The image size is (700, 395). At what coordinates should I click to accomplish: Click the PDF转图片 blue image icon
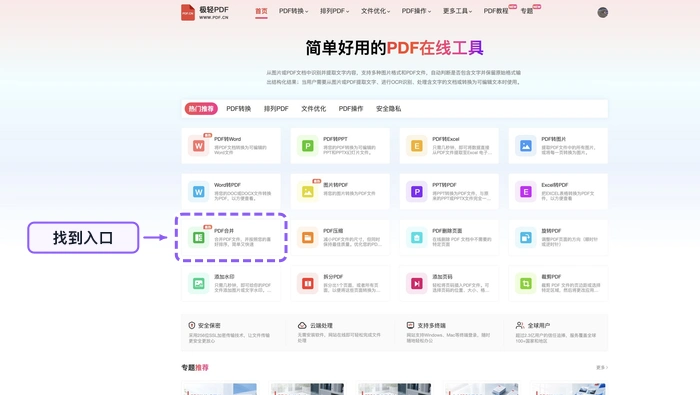pos(525,146)
